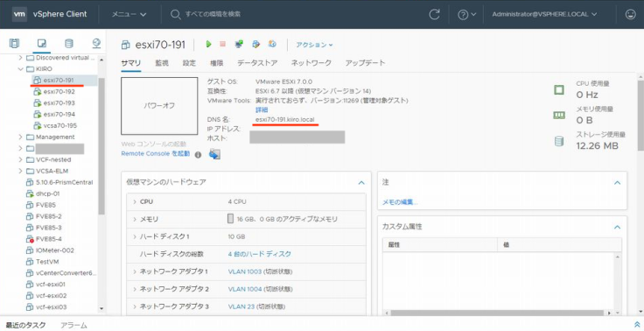Click the search all environments field
The image size is (644, 331).
pos(213,14)
